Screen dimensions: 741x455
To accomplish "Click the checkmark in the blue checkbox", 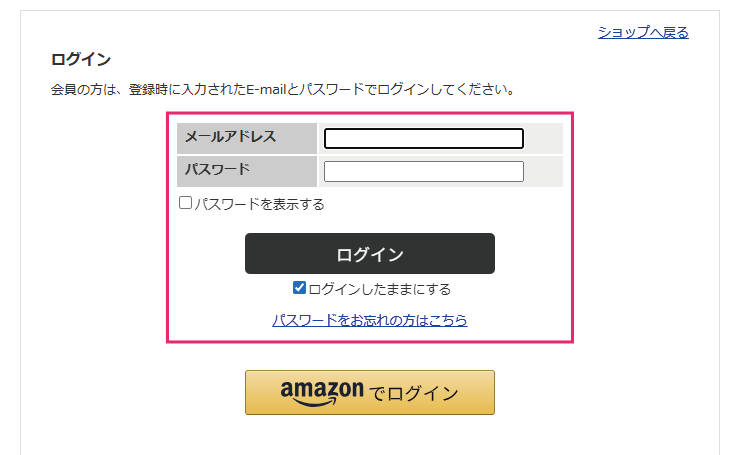I will [299, 289].
